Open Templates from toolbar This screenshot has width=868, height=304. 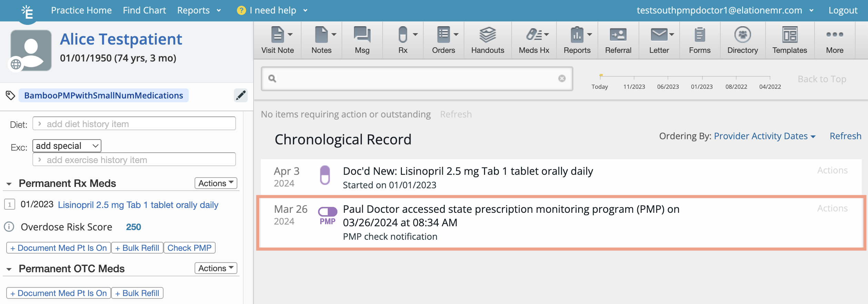tap(789, 40)
